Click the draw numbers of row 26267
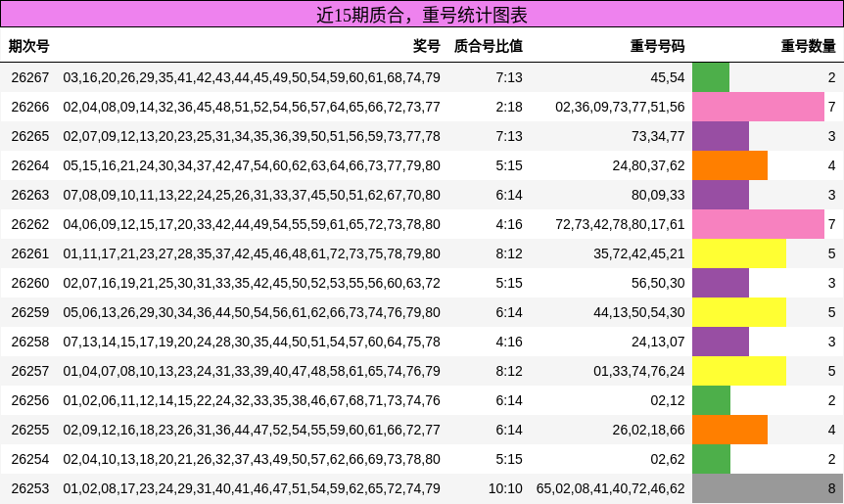The image size is (844, 504). (252, 77)
